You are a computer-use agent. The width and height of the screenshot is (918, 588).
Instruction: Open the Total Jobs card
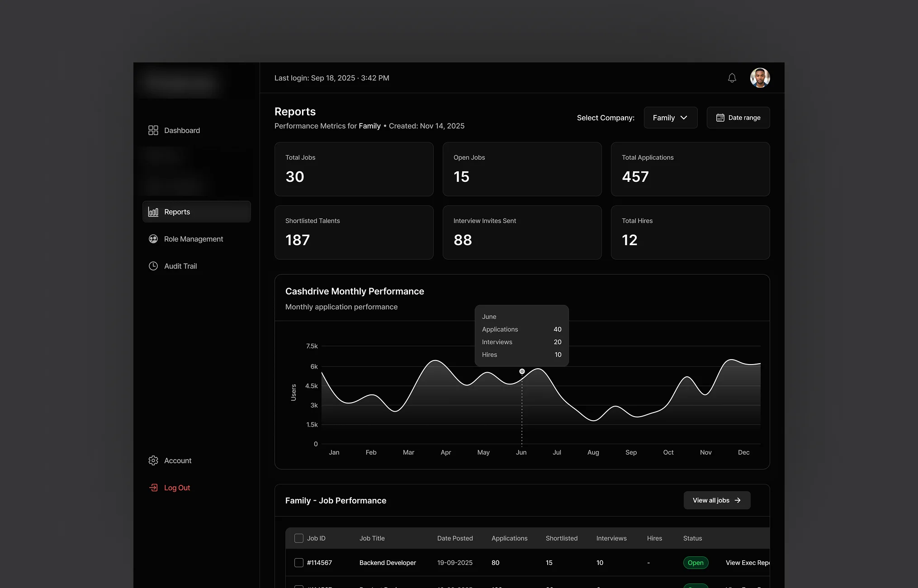tap(354, 169)
